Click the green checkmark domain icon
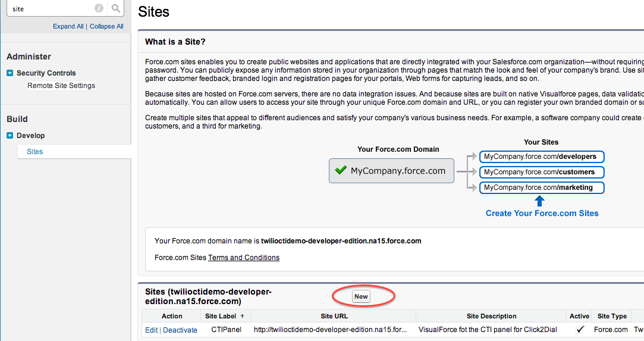 coord(341,171)
